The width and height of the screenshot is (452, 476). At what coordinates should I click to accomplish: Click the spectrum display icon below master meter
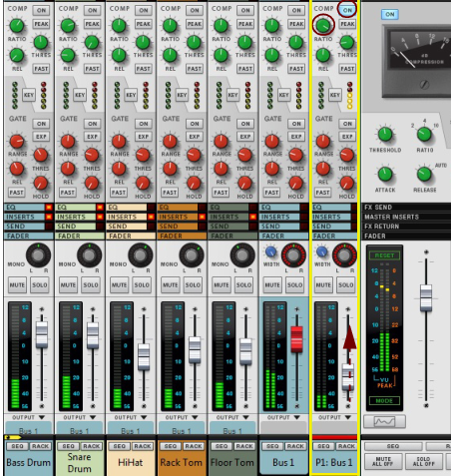point(384,421)
